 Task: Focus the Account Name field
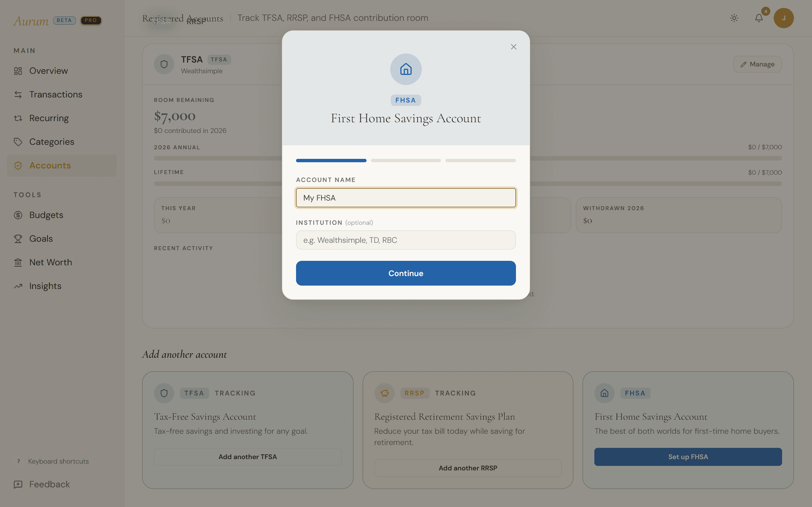406,198
